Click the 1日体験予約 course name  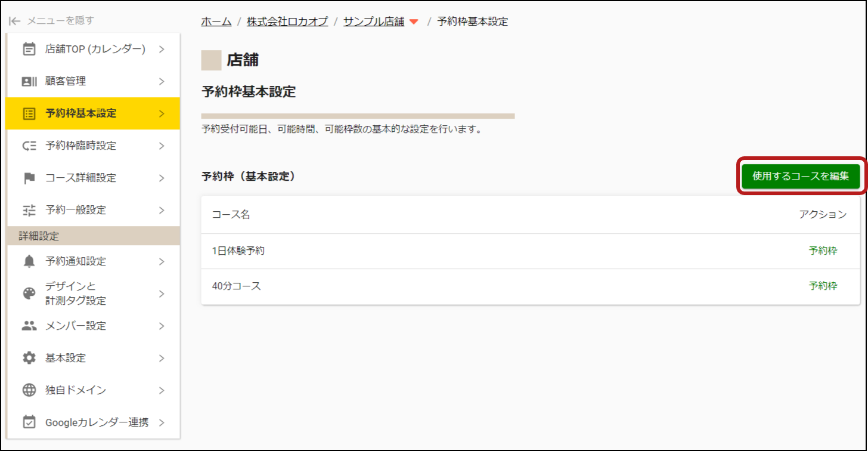click(238, 251)
